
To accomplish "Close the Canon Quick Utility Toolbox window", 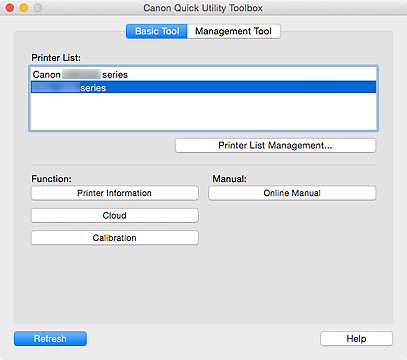I will (x=10, y=8).
